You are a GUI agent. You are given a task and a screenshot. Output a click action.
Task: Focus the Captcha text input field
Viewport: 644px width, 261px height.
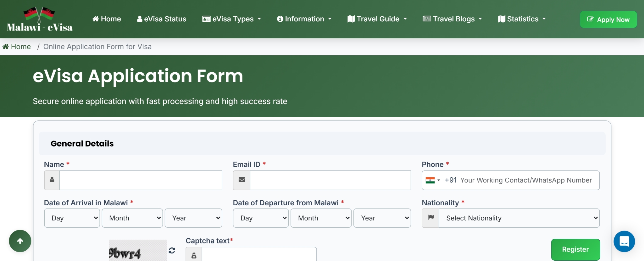[259, 254]
